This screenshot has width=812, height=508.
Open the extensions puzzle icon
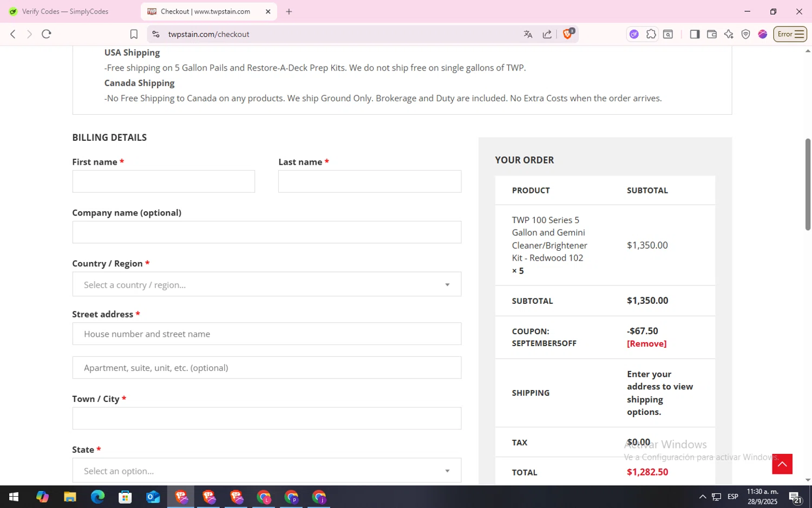pos(651,34)
